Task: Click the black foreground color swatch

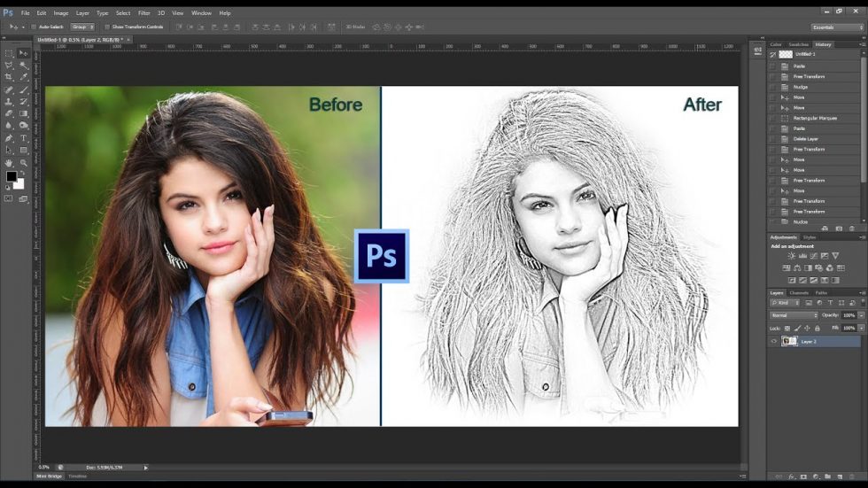Action: pos(12,176)
